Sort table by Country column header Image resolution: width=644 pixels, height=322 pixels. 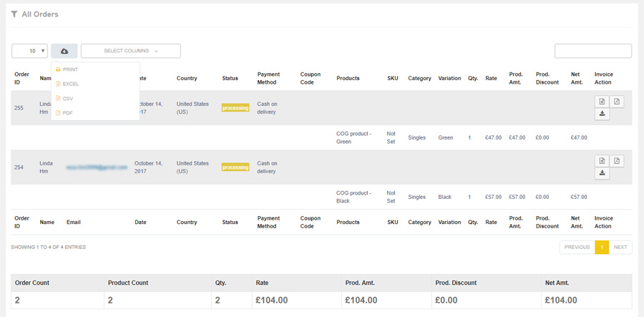[187, 79]
